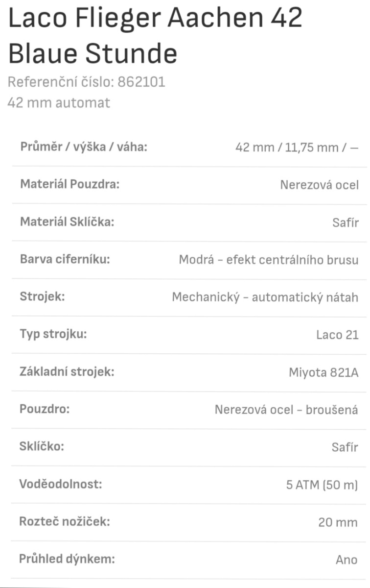Click the Miyota 821A movement value
The image size is (370, 588).
(x=324, y=372)
